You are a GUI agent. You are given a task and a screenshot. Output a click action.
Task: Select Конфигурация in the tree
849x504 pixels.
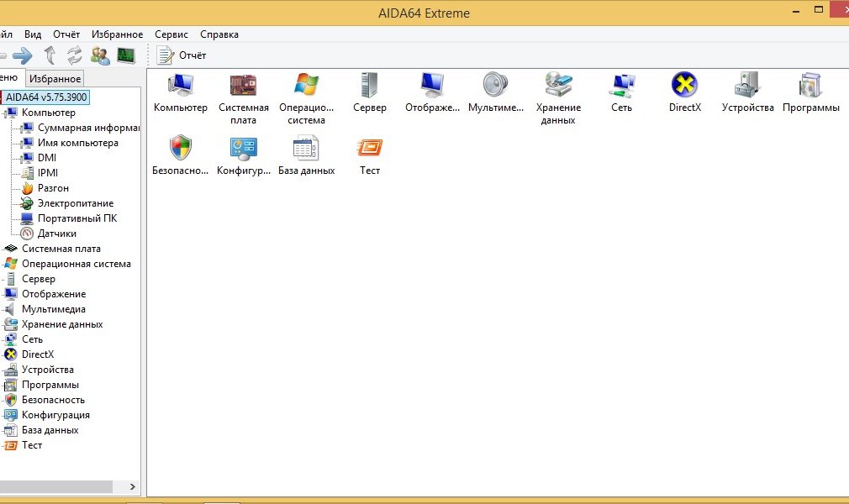tap(55, 415)
